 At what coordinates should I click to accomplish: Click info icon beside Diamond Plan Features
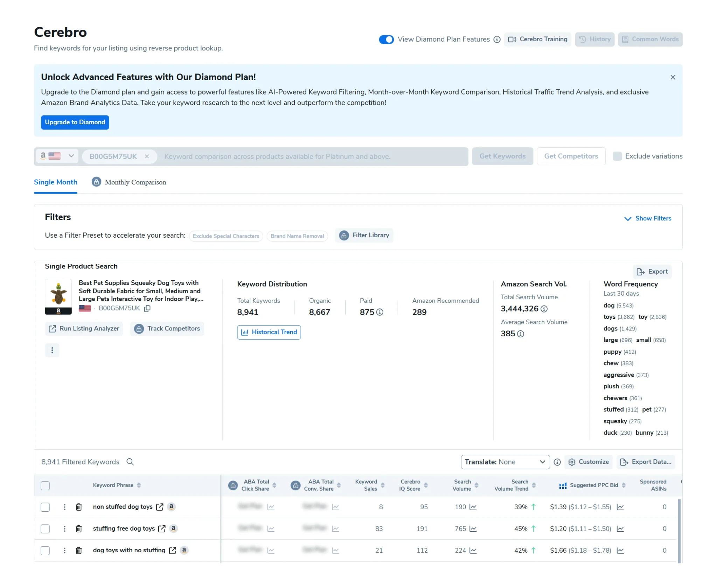(496, 40)
